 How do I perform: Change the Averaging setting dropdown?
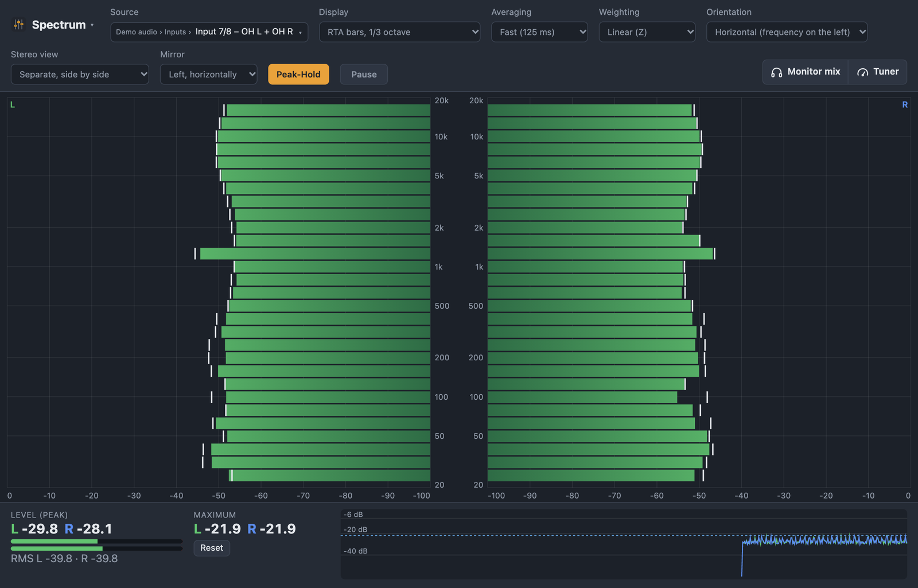tap(539, 32)
